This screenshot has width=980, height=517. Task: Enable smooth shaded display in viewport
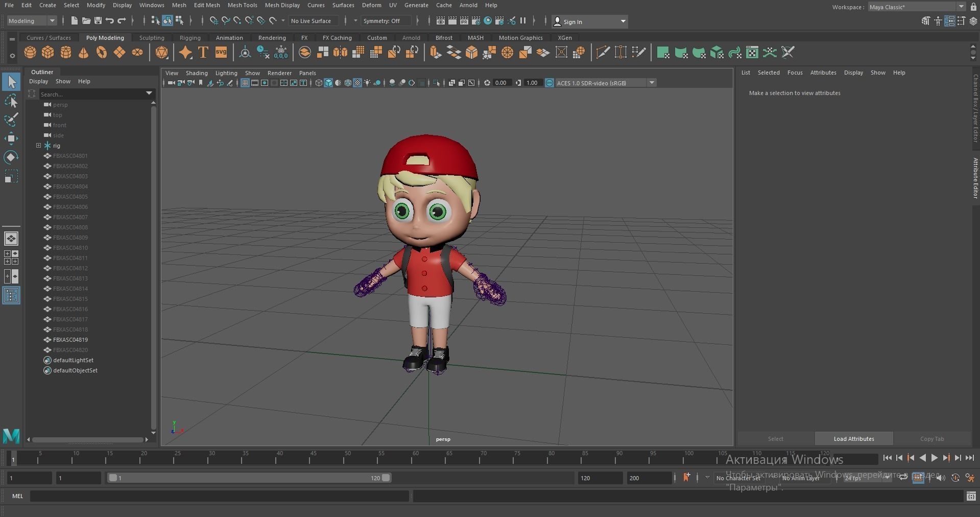tap(328, 83)
